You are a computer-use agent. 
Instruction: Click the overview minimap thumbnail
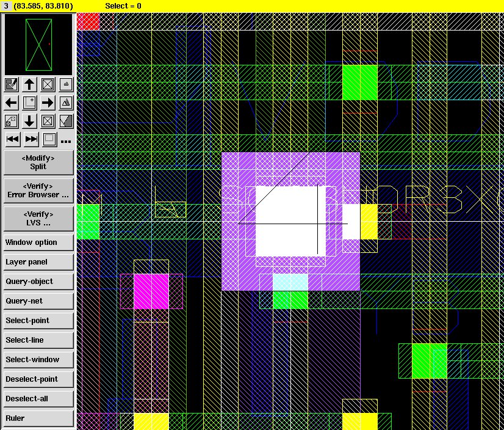coord(38,44)
